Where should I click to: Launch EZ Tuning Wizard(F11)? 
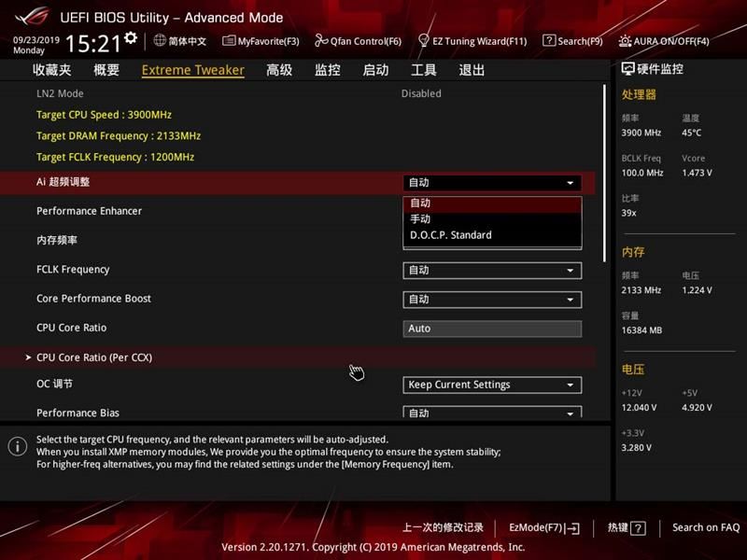pyautogui.click(x=472, y=41)
